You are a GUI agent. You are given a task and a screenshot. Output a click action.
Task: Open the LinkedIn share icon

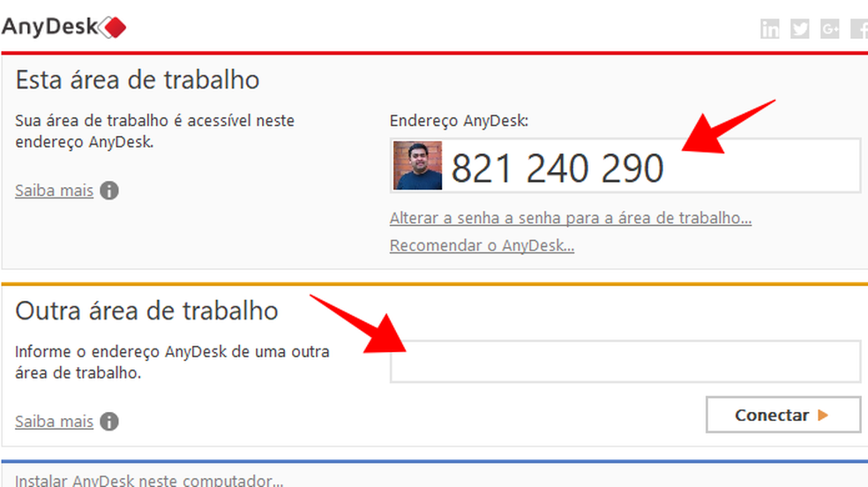769,29
